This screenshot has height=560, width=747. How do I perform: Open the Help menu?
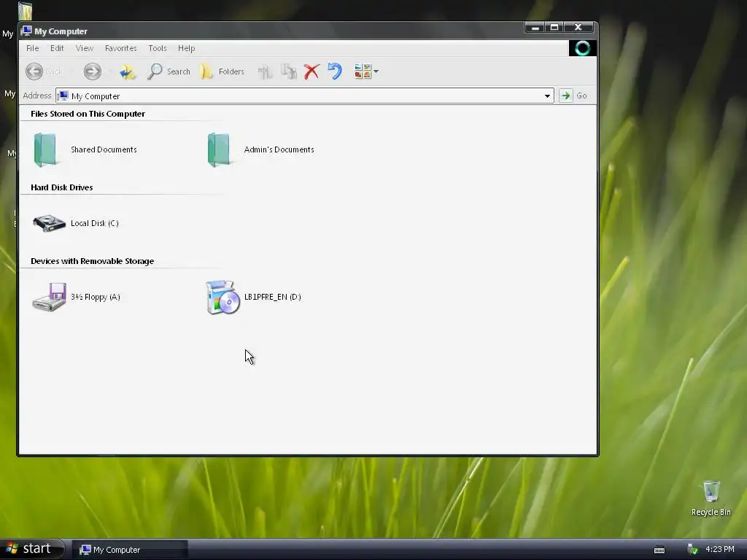pos(186,48)
